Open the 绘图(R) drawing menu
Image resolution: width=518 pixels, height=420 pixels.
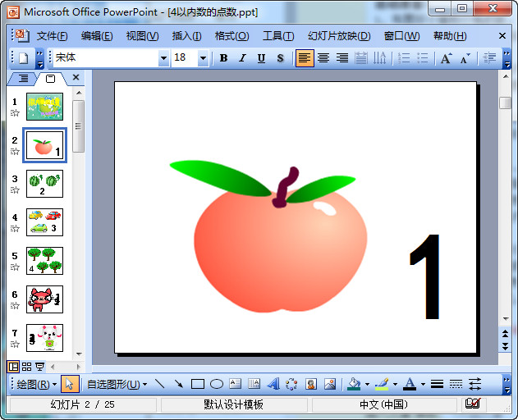(x=37, y=385)
